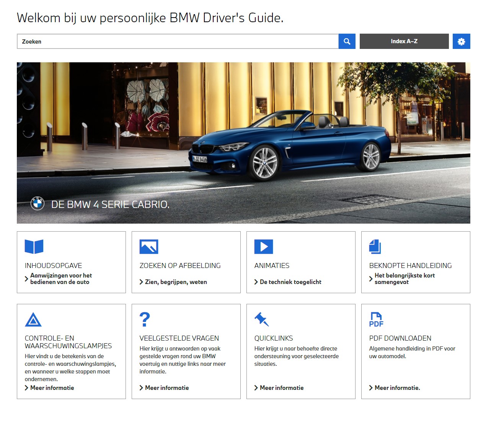The image size is (504, 422).
Task: Click the warning triangle icon
Action: point(33,320)
